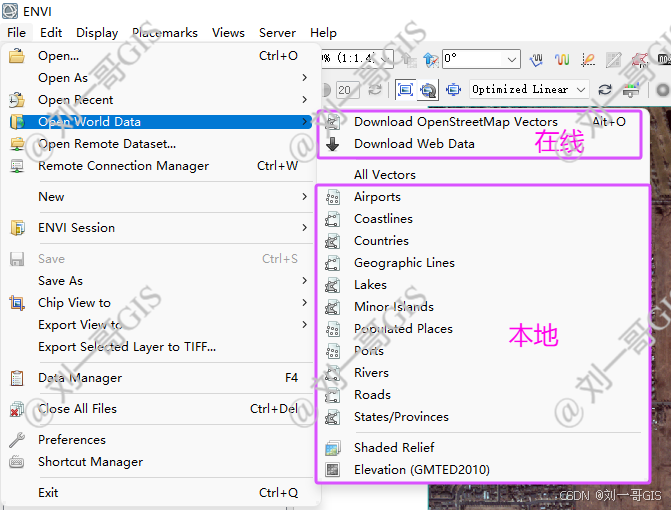
Task: Open the Spectral Profile tool with blue axes
Action: [536, 59]
